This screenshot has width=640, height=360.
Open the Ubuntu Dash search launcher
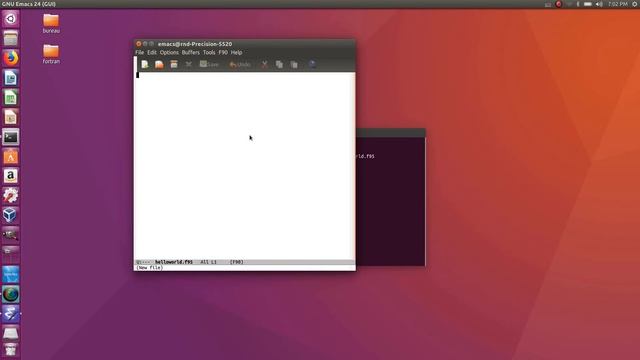(11, 19)
